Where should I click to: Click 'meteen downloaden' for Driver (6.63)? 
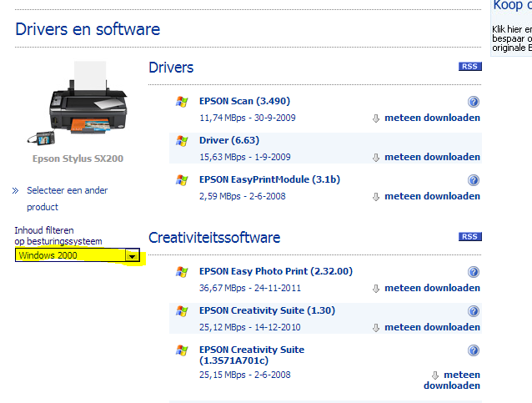click(432, 157)
